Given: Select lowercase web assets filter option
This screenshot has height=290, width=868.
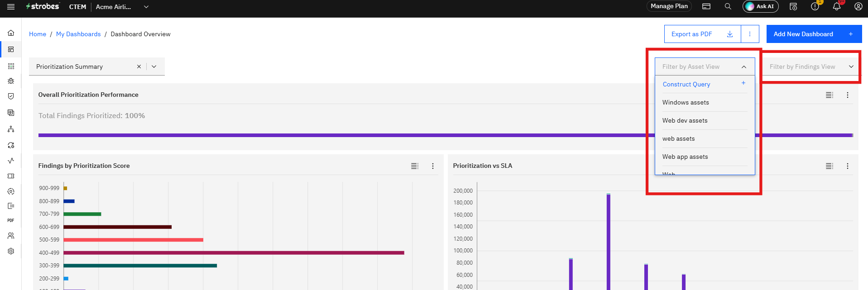Looking at the screenshot, I should (x=705, y=138).
